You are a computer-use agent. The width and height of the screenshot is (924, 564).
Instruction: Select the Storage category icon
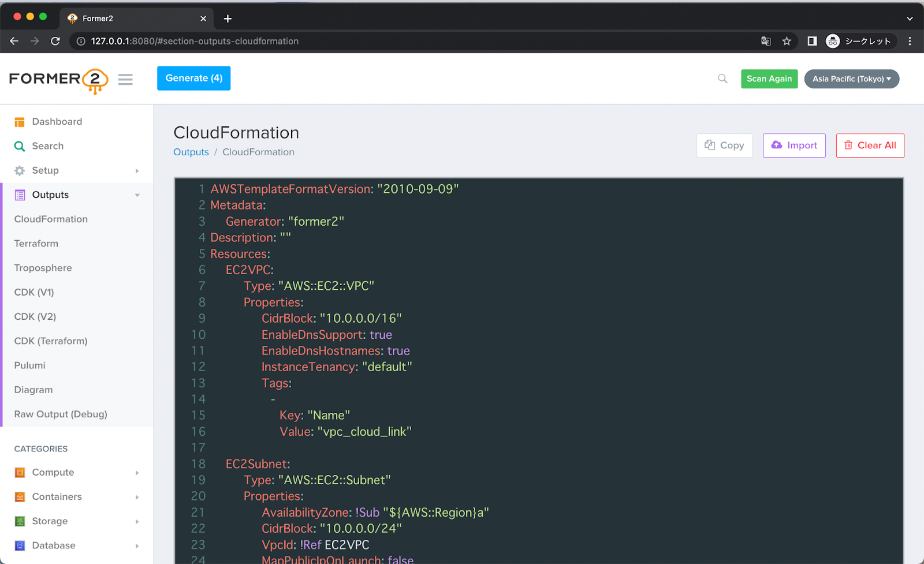(19, 521)
